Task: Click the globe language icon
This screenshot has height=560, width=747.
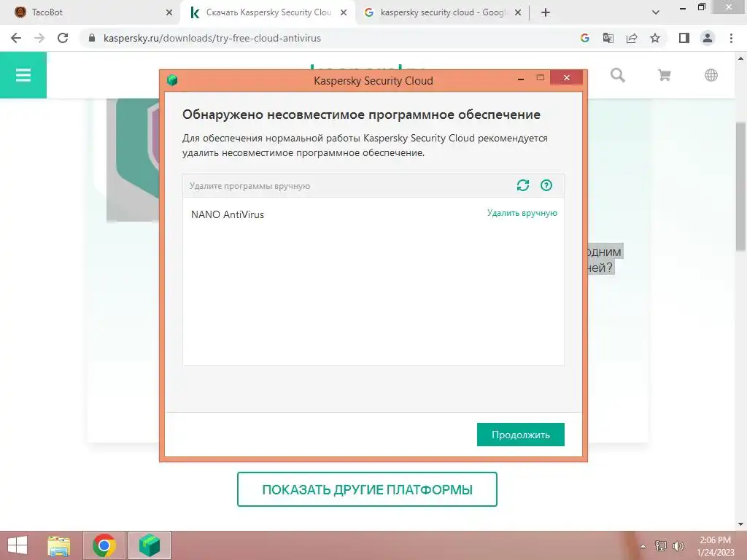Action: point(711,75)
